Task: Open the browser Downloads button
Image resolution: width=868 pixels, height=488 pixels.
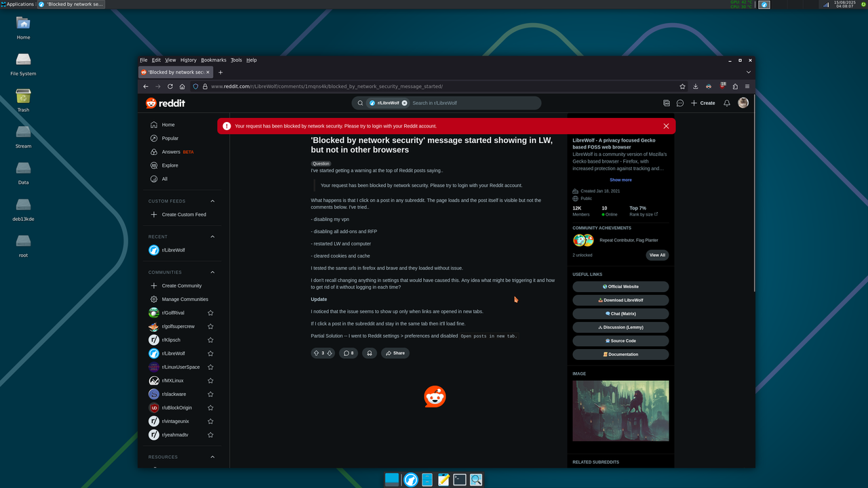Action: click(x=696, y=87)
